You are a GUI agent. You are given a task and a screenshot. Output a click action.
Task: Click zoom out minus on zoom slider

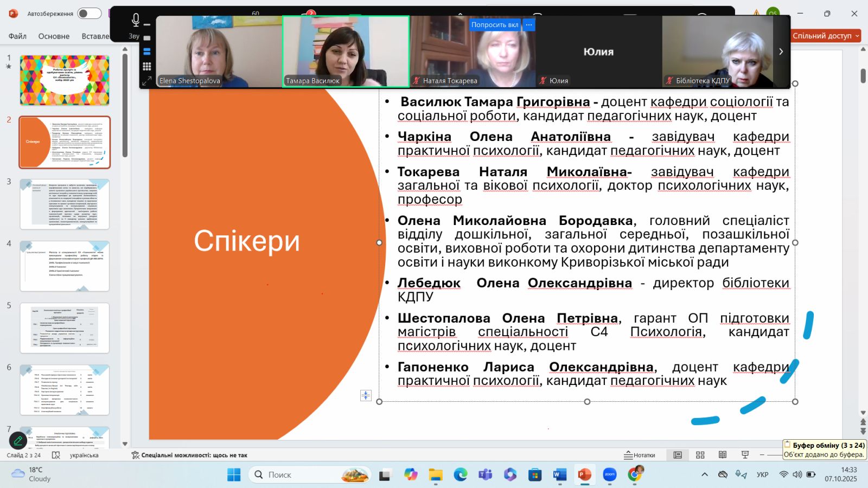tap(762, 455)
